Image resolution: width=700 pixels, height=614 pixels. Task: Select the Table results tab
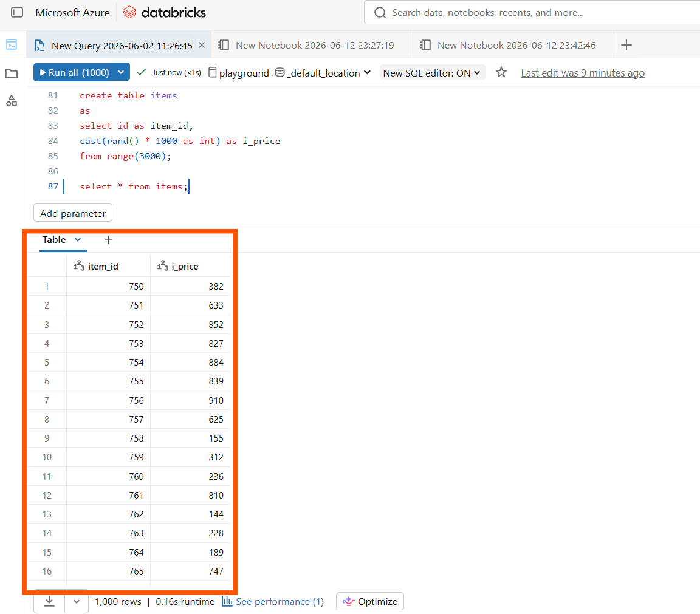pyautogui.click(x=54, y=240)
